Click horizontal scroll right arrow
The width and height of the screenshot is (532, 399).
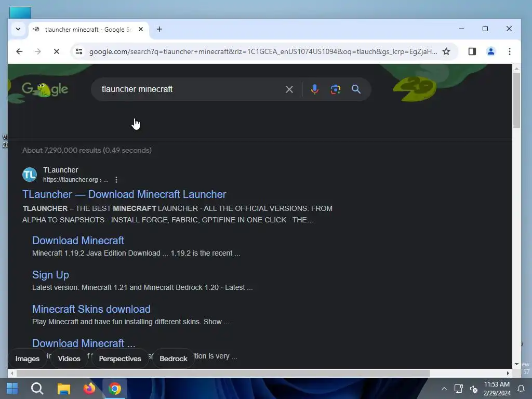click(x=508, y=373)
